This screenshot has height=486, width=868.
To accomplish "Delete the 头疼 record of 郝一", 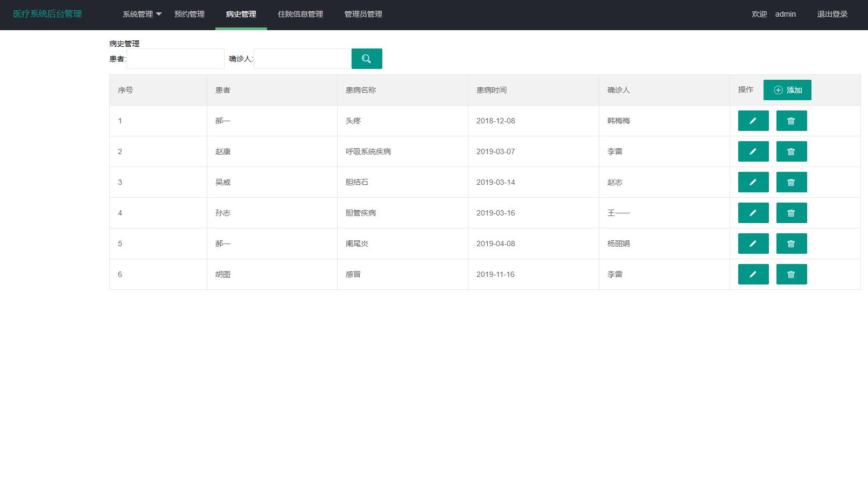I will [791, 121].
